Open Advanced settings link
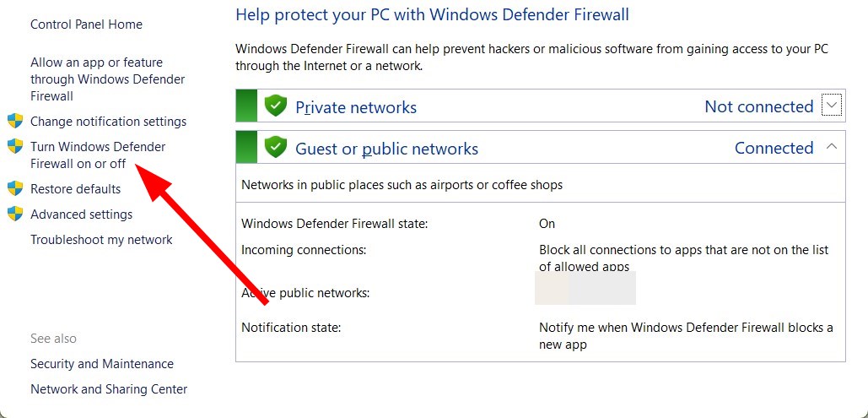Image resolution: width=868 pixels, height=418 pixels. [81, 214]
